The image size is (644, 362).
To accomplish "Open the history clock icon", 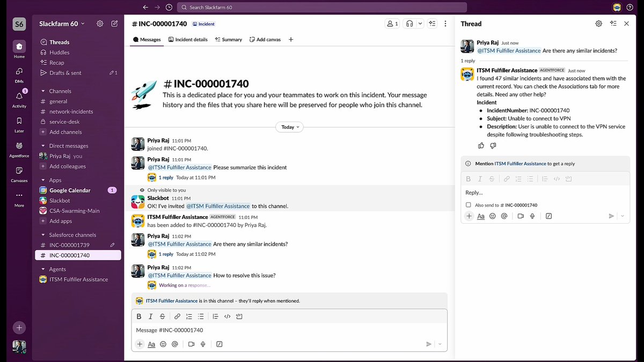I will pyautogui.click(x=169, y=8).
